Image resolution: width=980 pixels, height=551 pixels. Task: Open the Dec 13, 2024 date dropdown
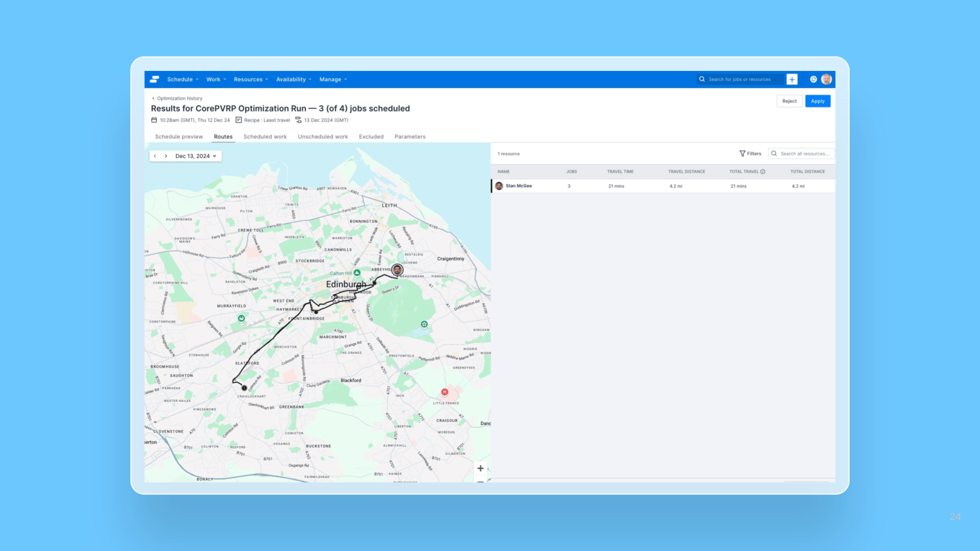196,156
